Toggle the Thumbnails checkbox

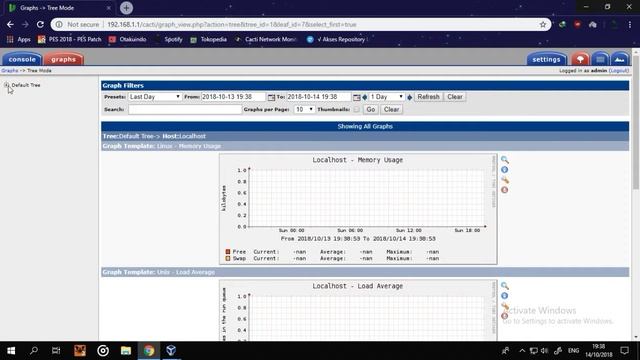[357, 109]
